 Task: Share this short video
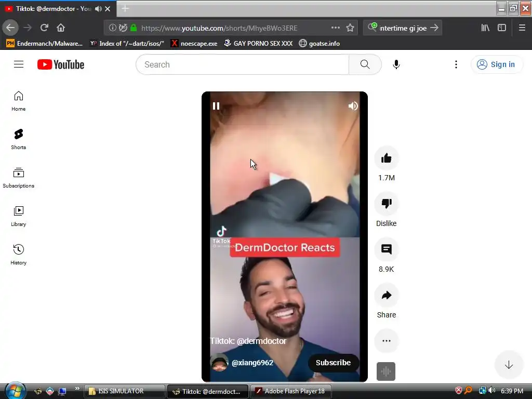386,295
